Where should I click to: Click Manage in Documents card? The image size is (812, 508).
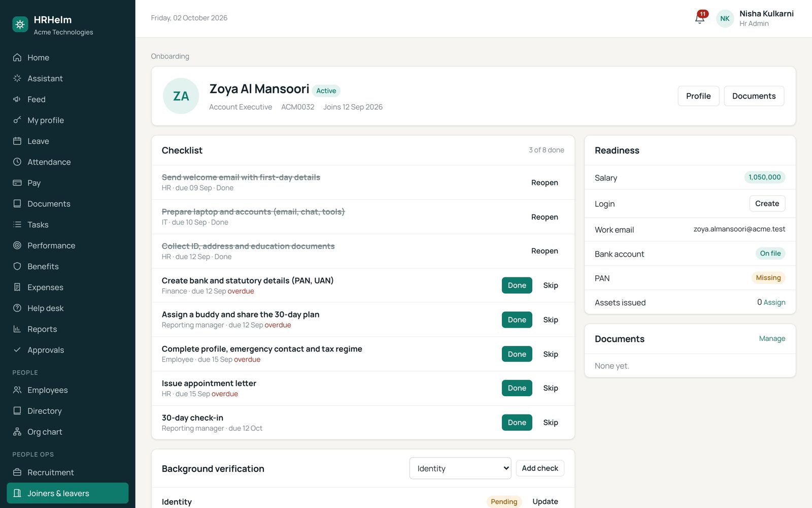click(x=772, y=338)
